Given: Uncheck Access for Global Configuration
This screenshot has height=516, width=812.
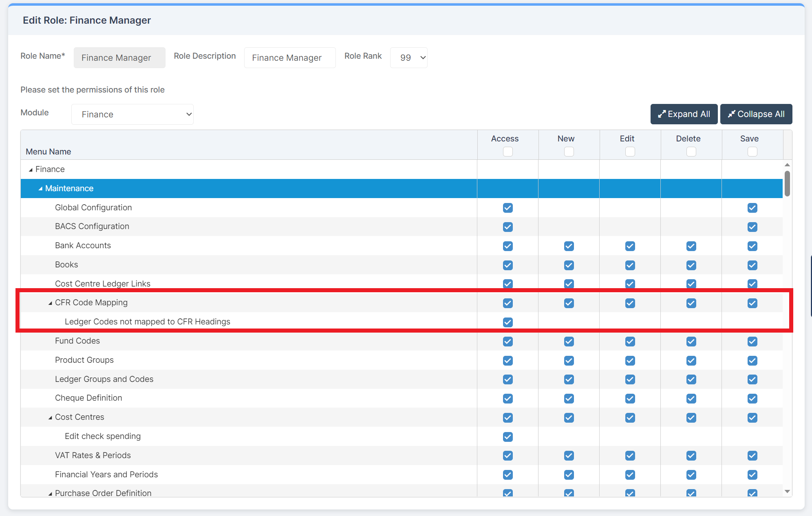Looking at the screenshot, I should tap(507, 208).
